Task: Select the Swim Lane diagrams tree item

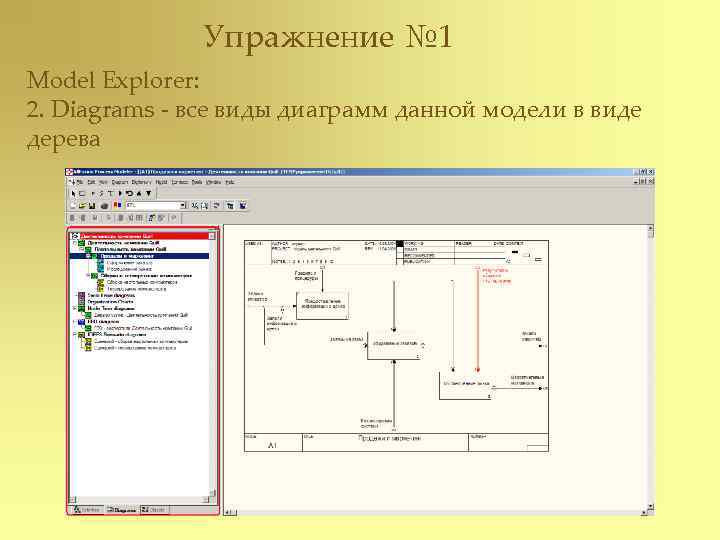Action: click(x=111, y=295)
